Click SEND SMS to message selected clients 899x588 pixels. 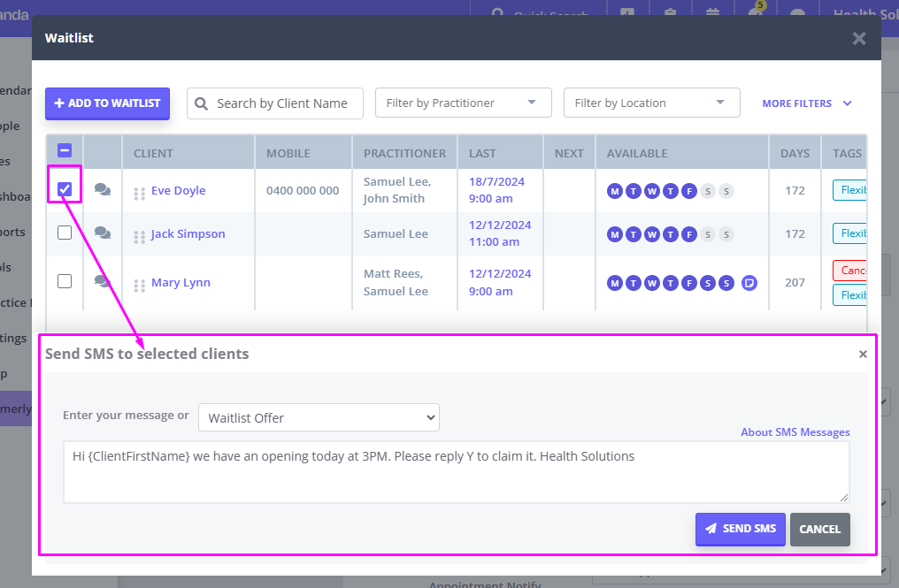tap(740, 529)
